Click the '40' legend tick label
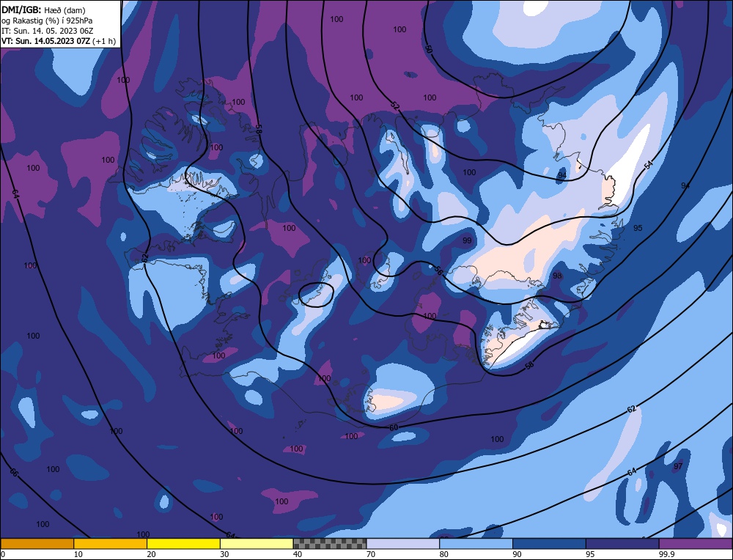 (x=298, y=554)
